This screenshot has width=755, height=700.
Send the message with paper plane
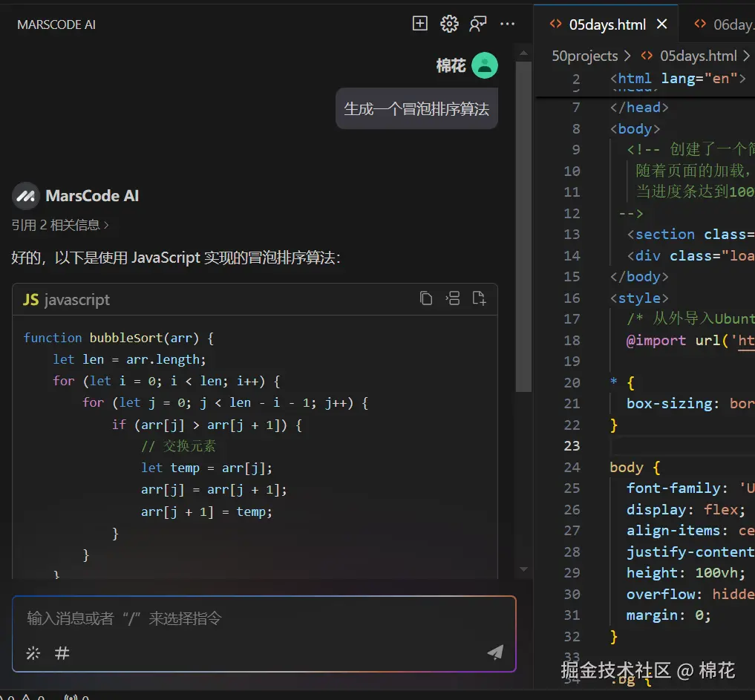(495, 652)
